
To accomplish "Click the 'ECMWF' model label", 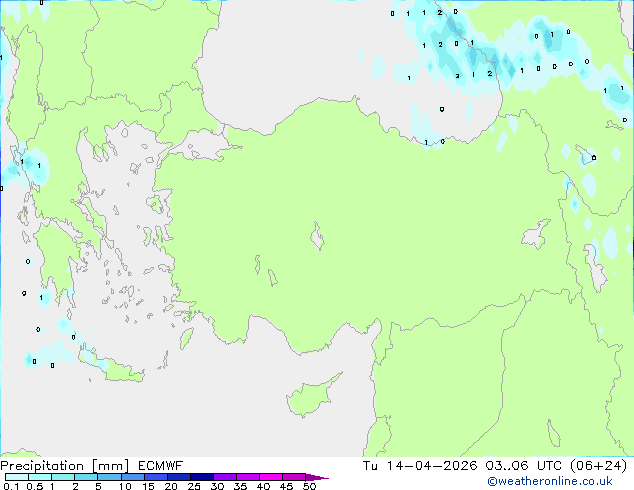I will (161, 466).
